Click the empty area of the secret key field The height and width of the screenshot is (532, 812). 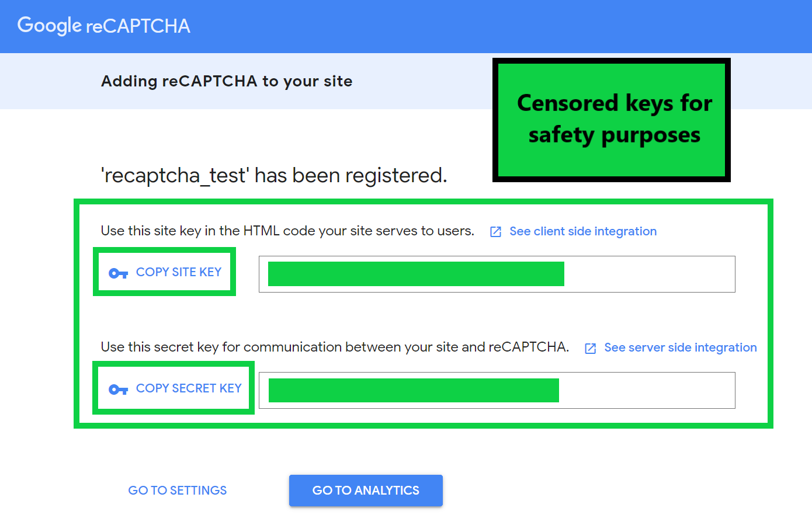coord(646,390)
